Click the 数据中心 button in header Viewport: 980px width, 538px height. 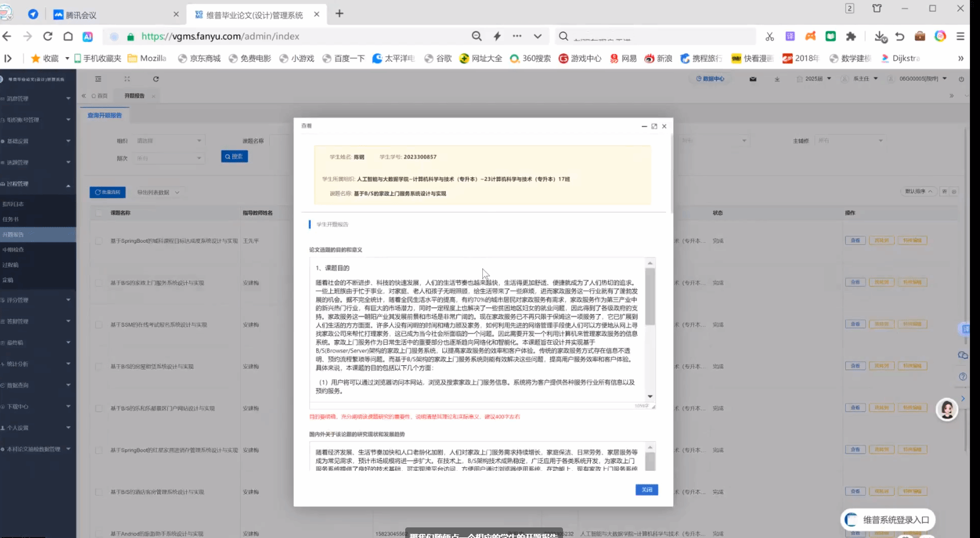click(710, 79)
